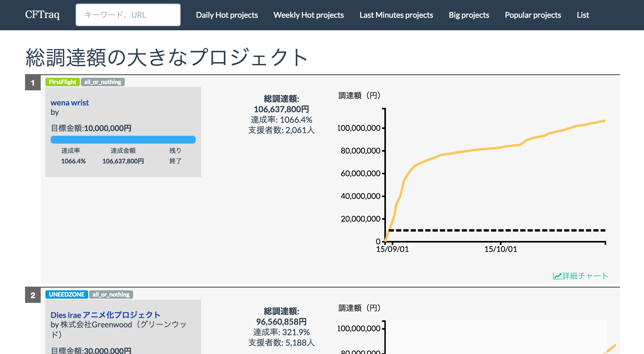Open Daily Hot projects page
Viewport: 644px width, 354px height.
pos(227,15)
